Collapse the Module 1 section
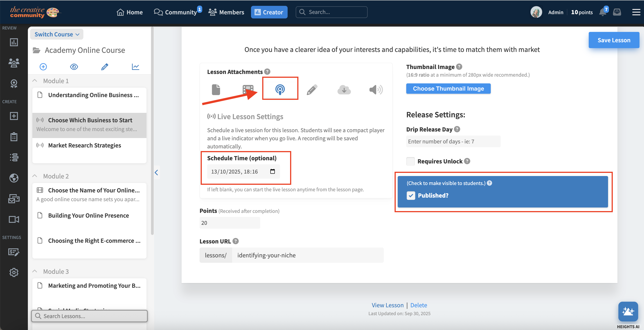The height and width of the screenshot is (330, 644). 35,81
